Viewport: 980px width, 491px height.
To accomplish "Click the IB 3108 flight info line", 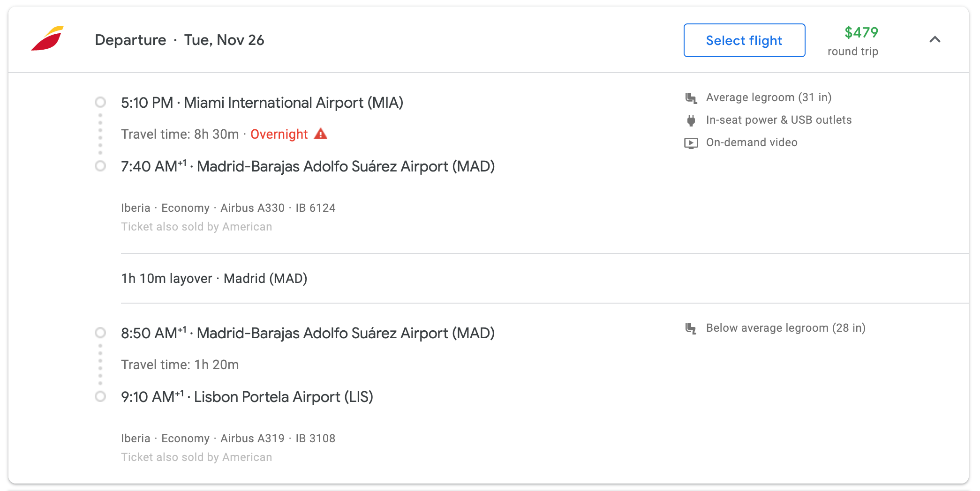I will click(228, 439).
